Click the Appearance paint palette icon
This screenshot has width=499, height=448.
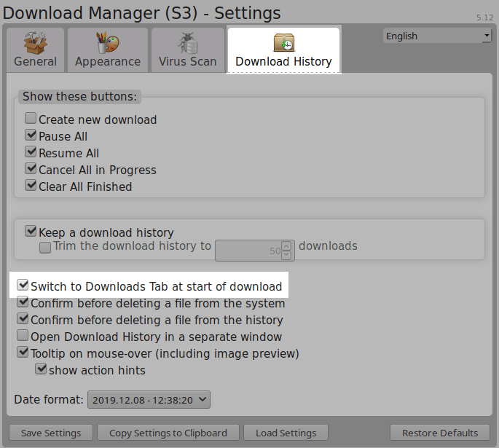coord(108,43)
